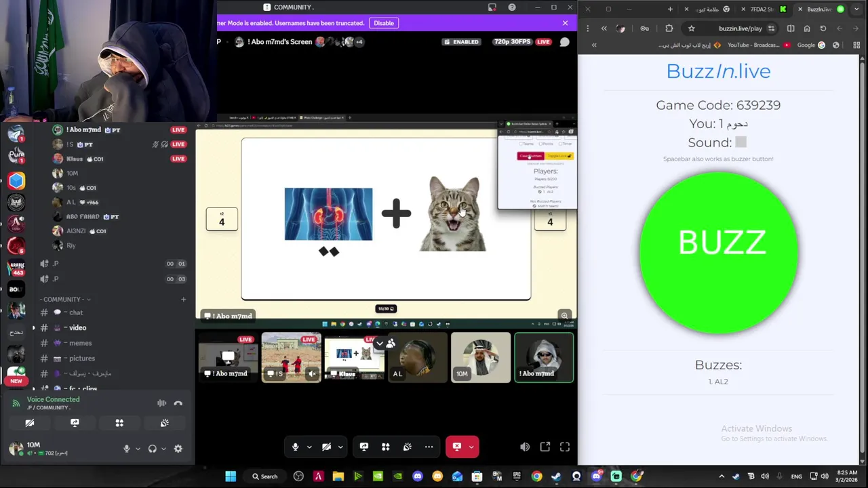Open the ARABIC server with 463 badge
The width and height of the screenshot is (868, 488).
click(x=16, y=268)
